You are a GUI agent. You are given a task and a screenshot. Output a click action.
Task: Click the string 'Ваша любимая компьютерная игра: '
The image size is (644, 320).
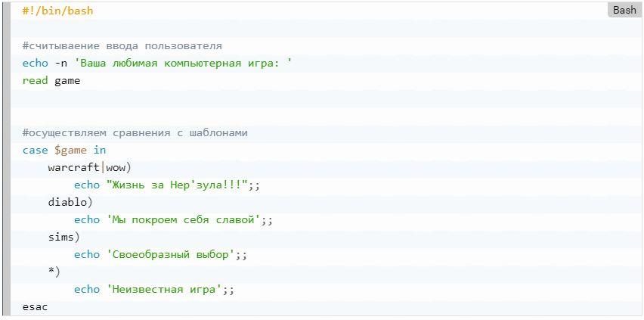coord(183,64)
